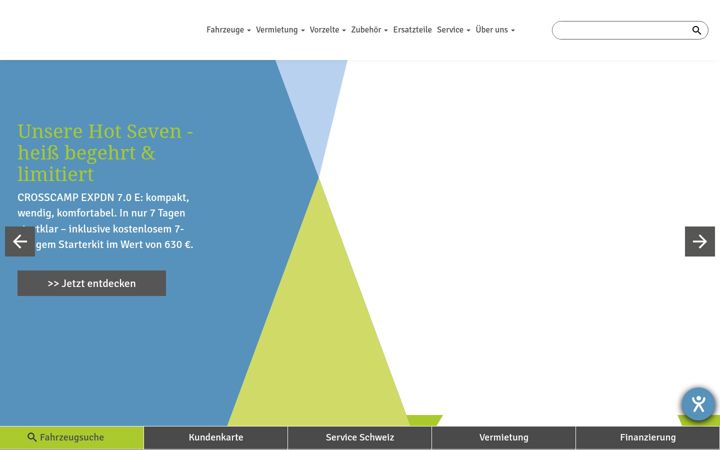Viewport: 720px width, 450px height.
Task: Open the Über uns dropdown
Action: point(495,30)
